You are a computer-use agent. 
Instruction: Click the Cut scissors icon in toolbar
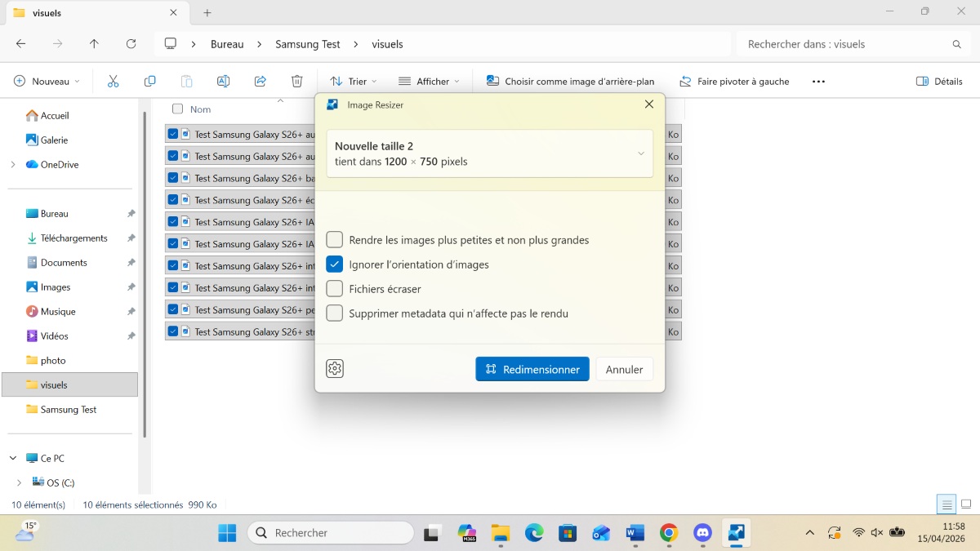[114, 82]
